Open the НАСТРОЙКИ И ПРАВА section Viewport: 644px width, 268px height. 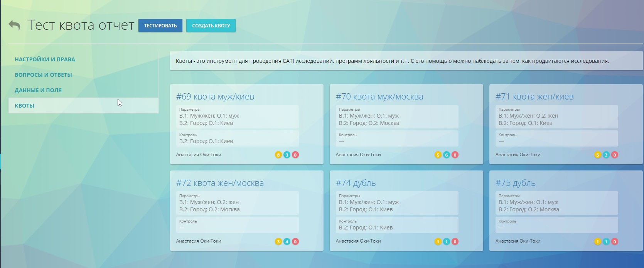tap(45, 59)
